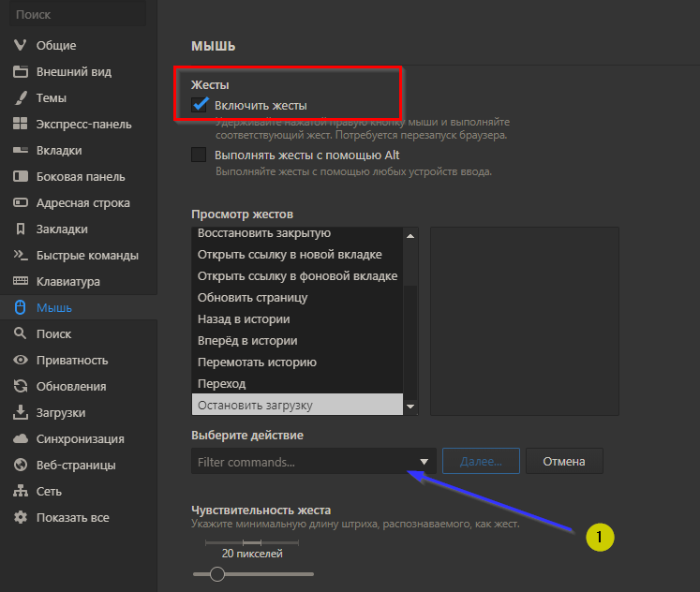Click the gesture list scroll-up arrow
Viewport: 700px width, 592px height.
(x=410, y=235)
